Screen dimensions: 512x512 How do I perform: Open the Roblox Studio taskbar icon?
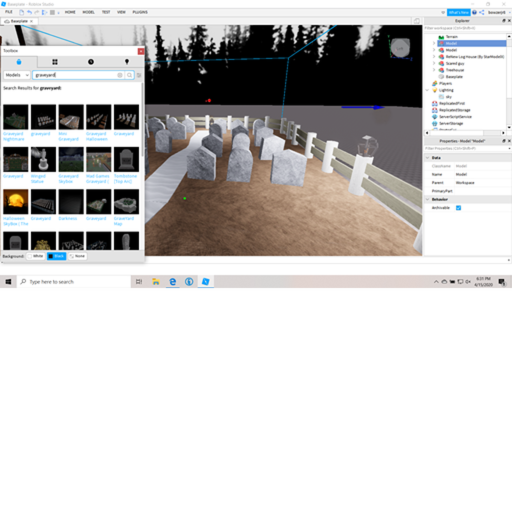coord(206,282)
